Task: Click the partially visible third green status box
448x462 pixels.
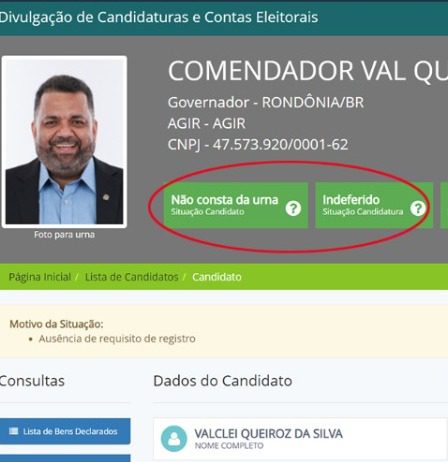Action: [x=444, y=205]
